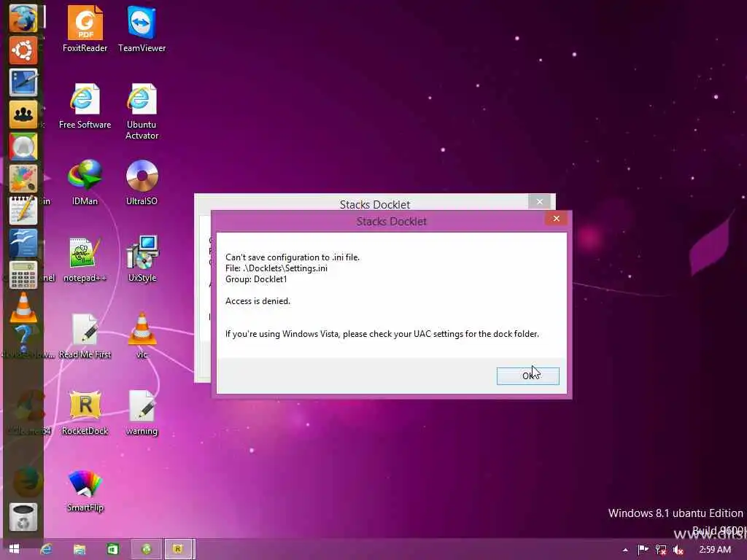Click the VLC cone icon in the dock
The width and height of the screenshot is (747, 560).
[23, 307]
